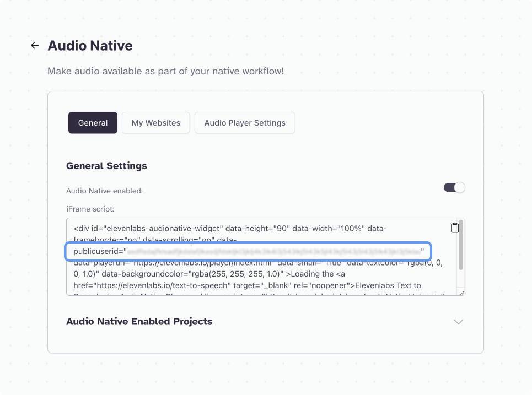Disable the Audio Native enabled switch

click(x=454, y=188)
